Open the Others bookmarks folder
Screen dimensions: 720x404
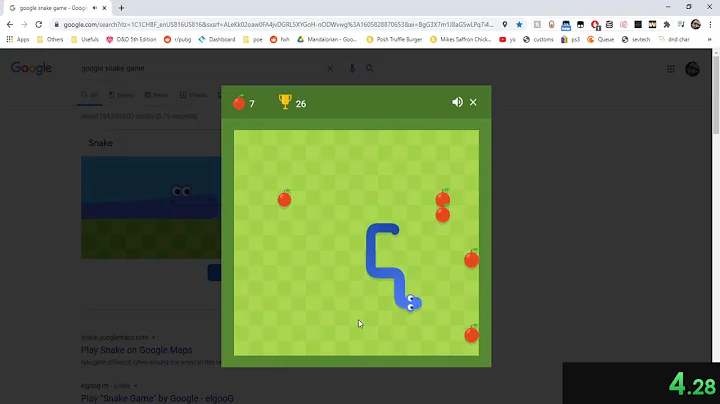tap(50, 39)
